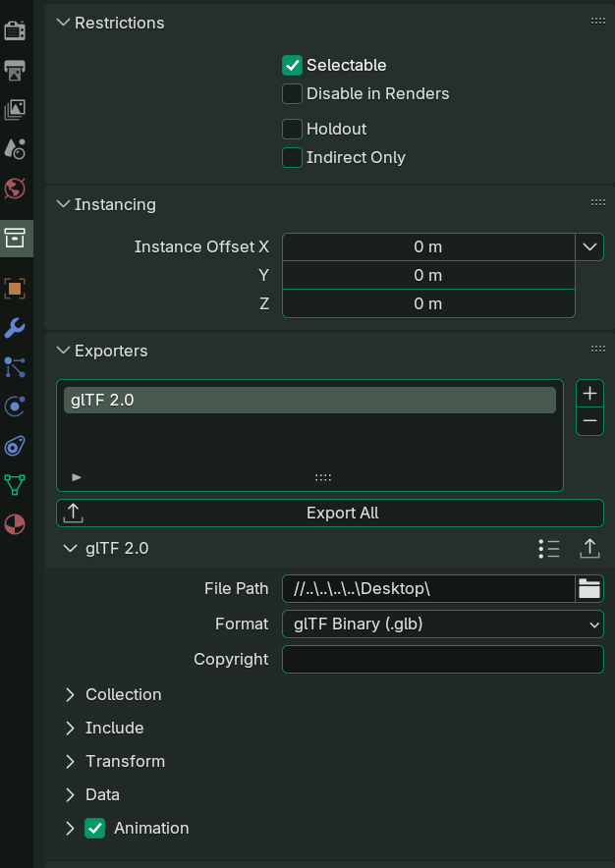Expand the Include subpanel
Image resolution: width=615 pixels, height=868 pixels.
click(x=71, y=728)
